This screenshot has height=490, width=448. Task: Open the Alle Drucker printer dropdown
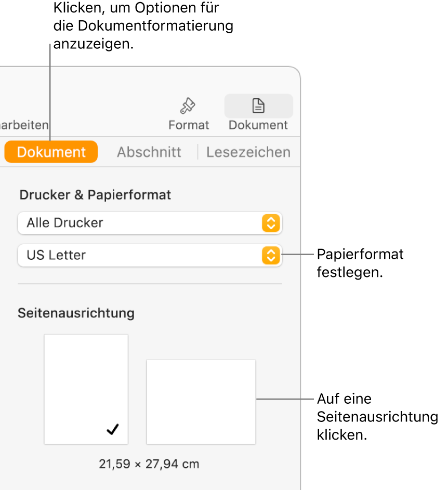pyautogui.click(x=149, y=223)
